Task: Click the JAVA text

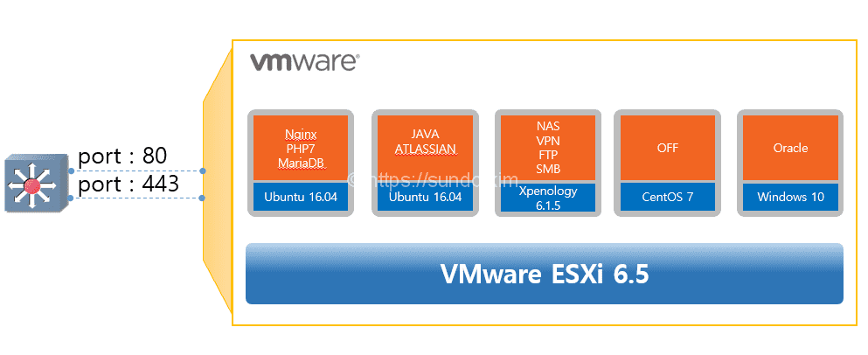Action: (x=425, y=134)
